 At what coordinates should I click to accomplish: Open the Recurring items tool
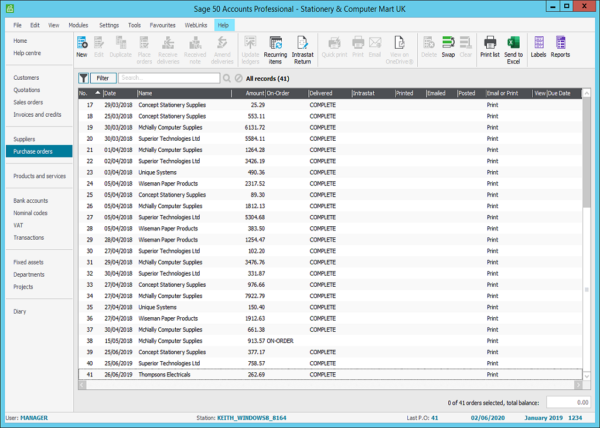[274, 45]
